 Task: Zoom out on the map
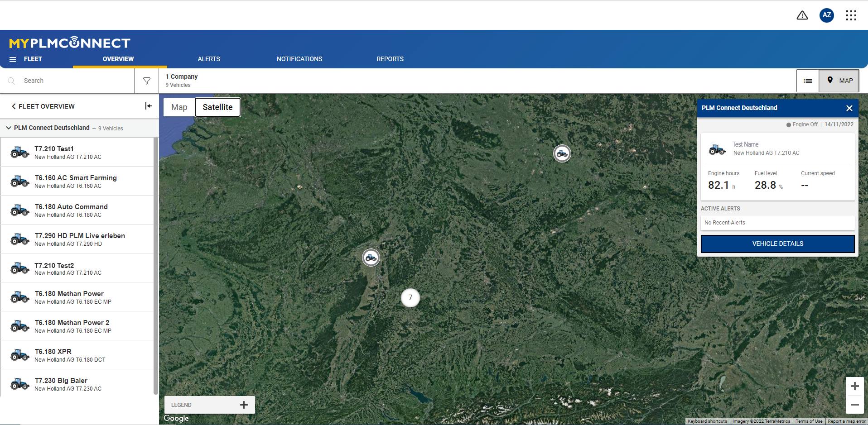[x=854, y=405]
